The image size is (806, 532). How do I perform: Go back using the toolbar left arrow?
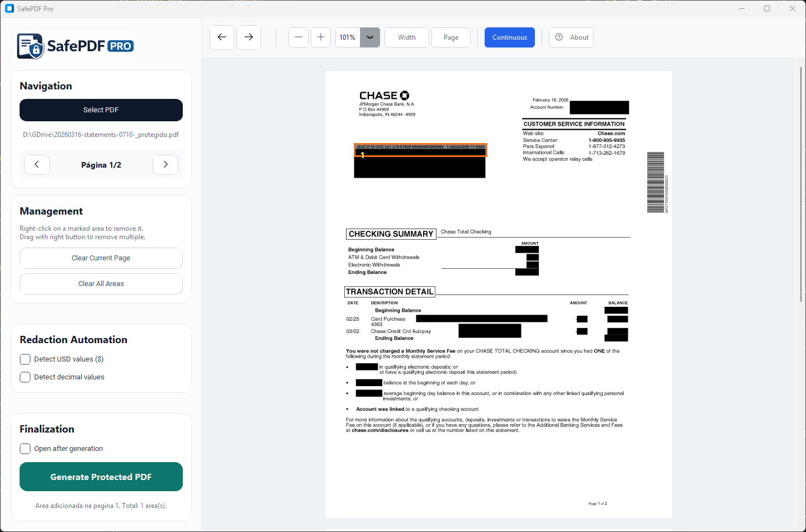pyautogui.click(x=221, y=37)
